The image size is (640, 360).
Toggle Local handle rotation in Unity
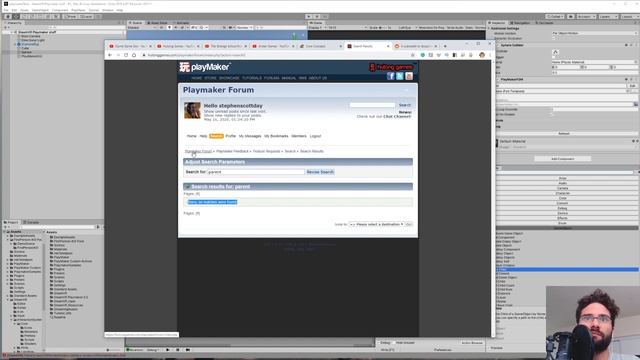point(86,17)
